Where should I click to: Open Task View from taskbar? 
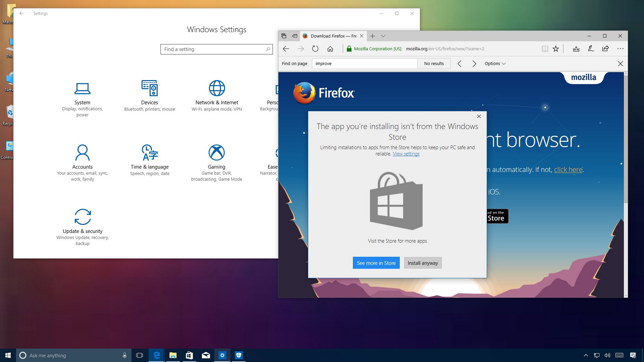point(139,355)
